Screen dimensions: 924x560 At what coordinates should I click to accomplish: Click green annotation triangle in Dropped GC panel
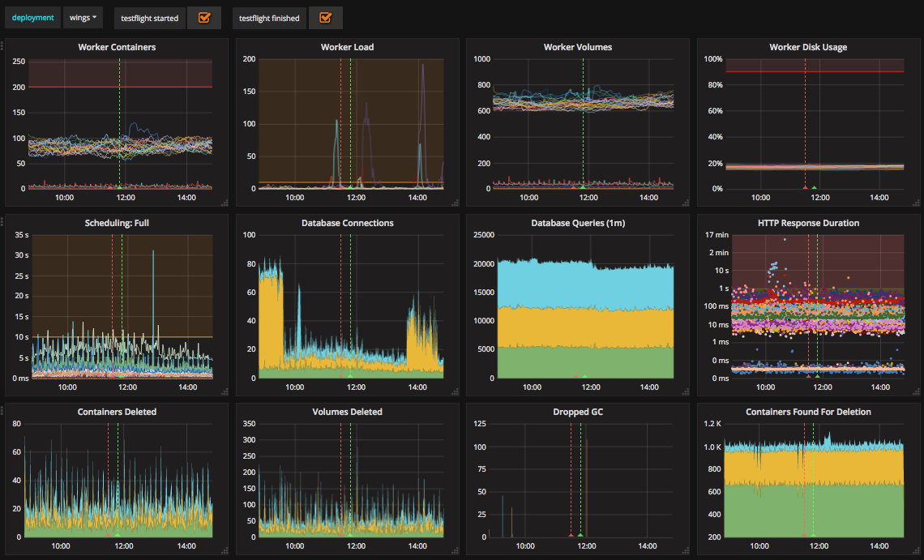click(580, 535)
